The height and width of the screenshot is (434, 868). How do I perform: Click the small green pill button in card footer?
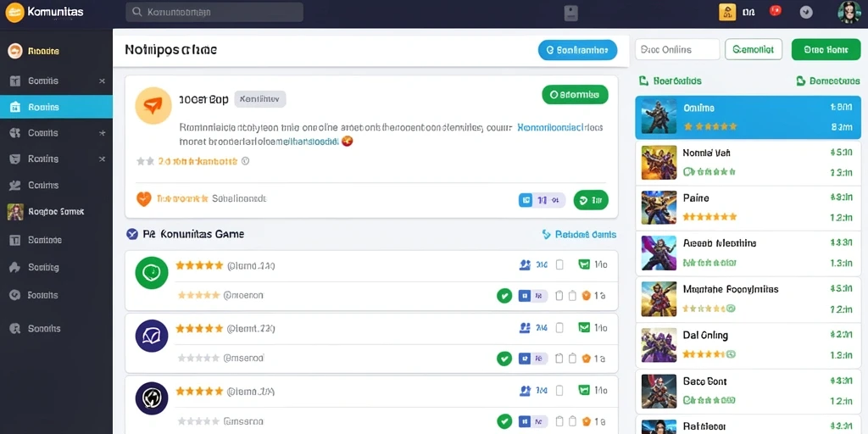point(591,200)
